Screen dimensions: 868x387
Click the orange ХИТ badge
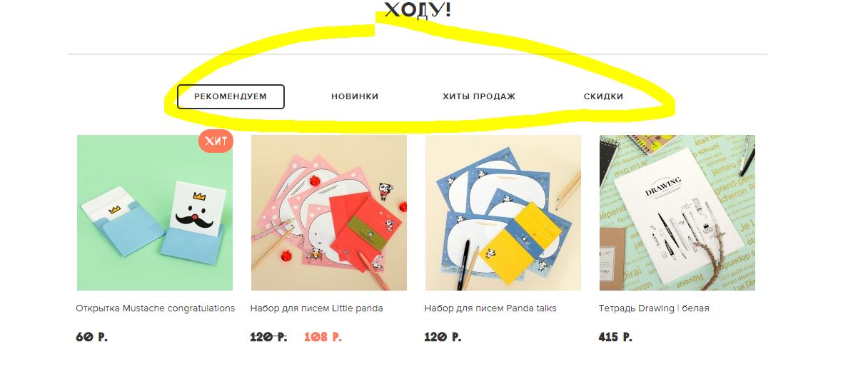pyautogui.click(x=216, y=141)
